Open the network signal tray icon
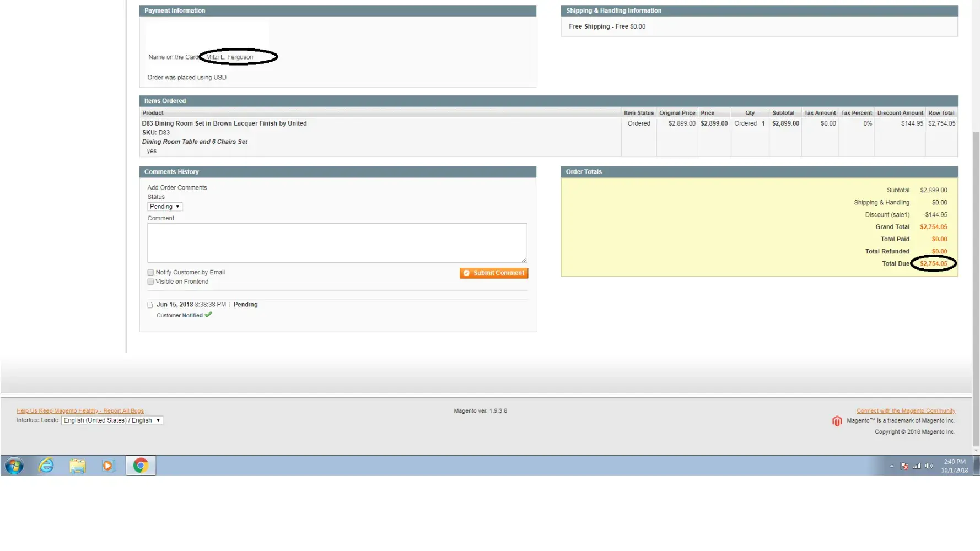980x551 pixels. tap(917, 466)
